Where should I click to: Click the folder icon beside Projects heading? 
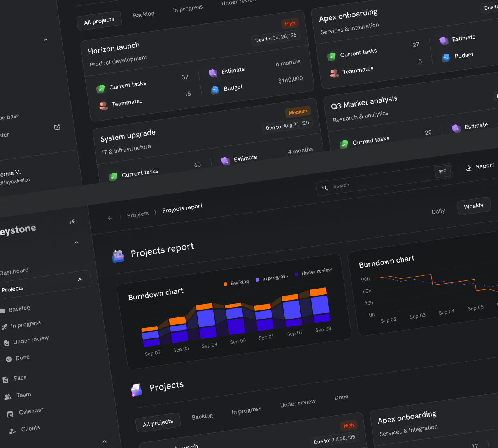coord(136,390)
